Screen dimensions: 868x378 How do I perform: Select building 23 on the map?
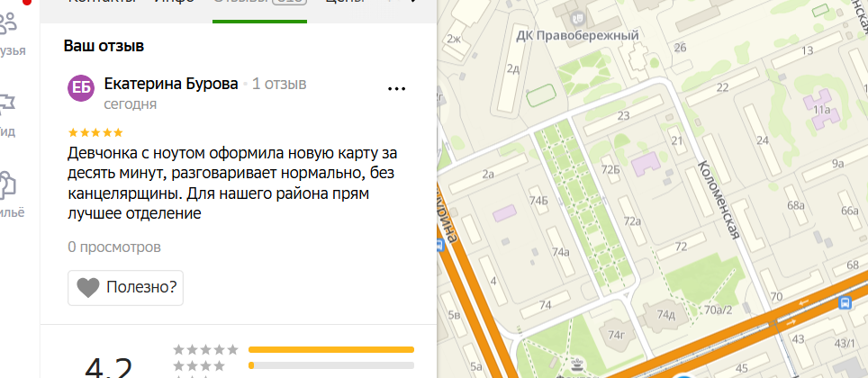click(624, 116)
